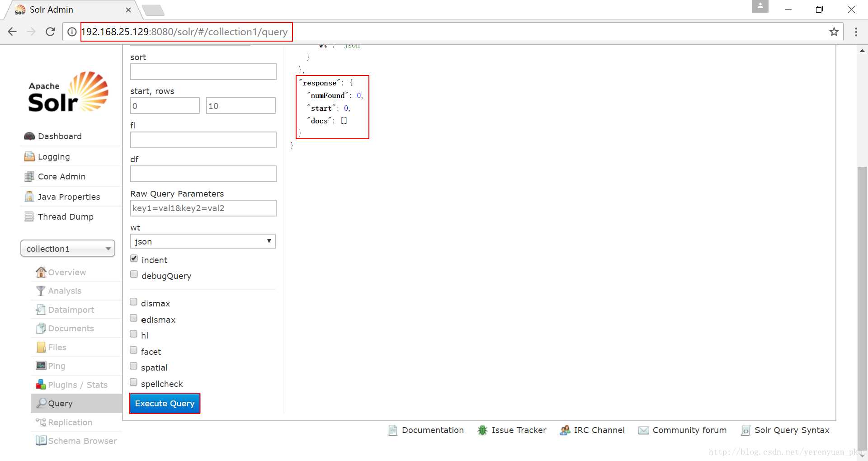Open the collection1 core selector

pos(68,249)
